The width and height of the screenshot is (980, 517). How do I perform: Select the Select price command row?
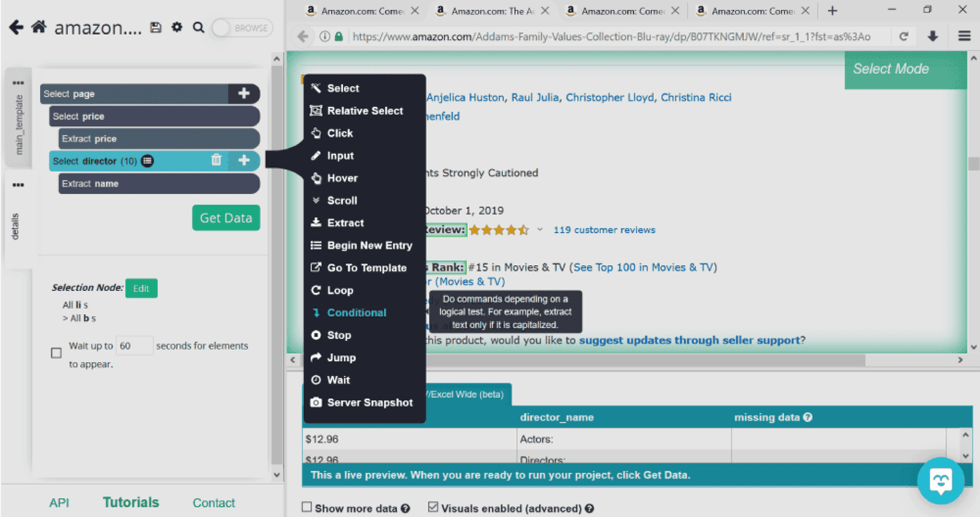[x=154, y=116]
